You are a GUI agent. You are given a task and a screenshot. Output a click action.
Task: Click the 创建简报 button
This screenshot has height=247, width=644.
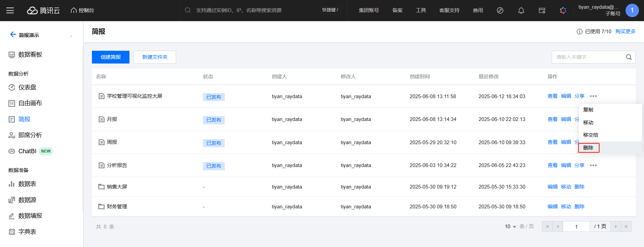coord(111,57)
